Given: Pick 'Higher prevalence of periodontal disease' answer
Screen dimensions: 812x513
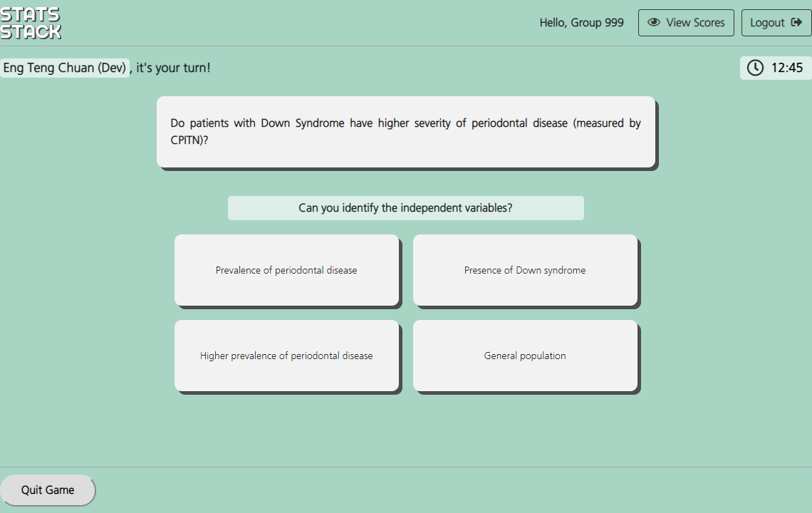Looking at the screenshot, I should point(286,356).
